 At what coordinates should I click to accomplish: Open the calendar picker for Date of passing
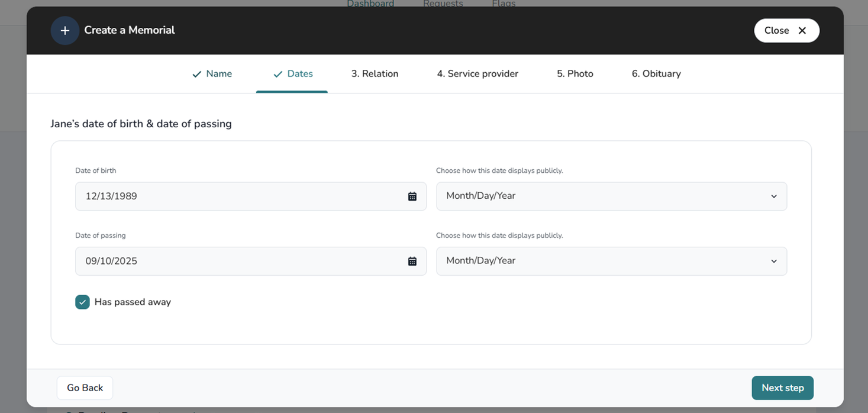pos(412,262)
